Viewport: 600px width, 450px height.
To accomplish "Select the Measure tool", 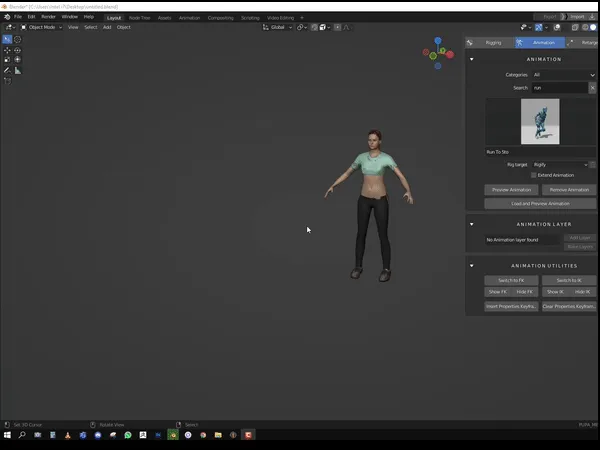I will pyautogui.click(x=18, y=70).
